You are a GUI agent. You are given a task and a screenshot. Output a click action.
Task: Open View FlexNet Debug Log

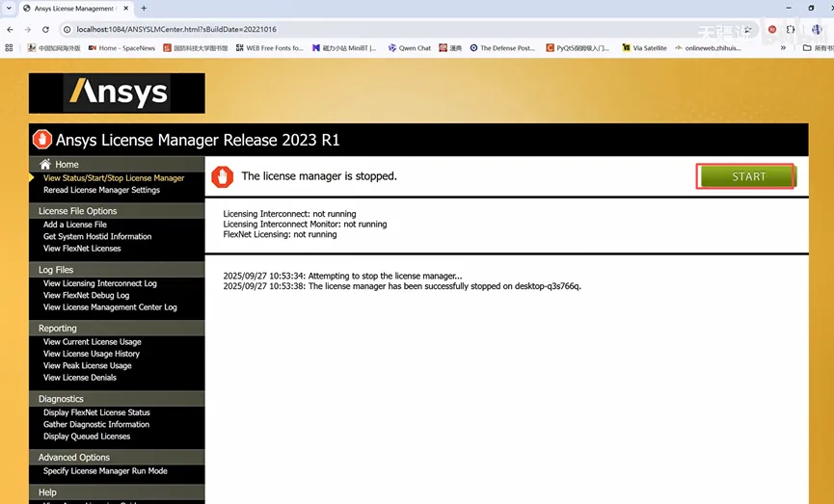tap(86, 295)
